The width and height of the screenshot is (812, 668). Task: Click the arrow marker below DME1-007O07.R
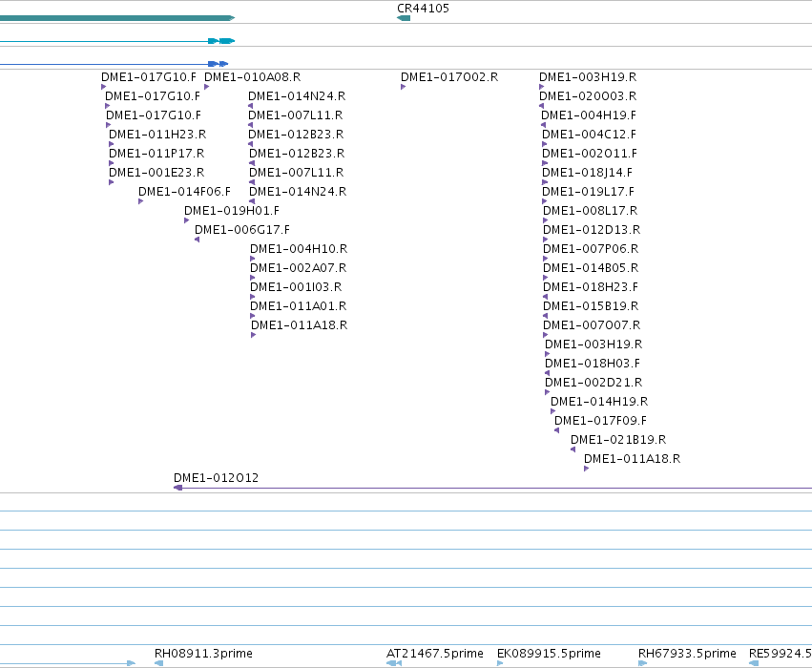tap(545, 335)
